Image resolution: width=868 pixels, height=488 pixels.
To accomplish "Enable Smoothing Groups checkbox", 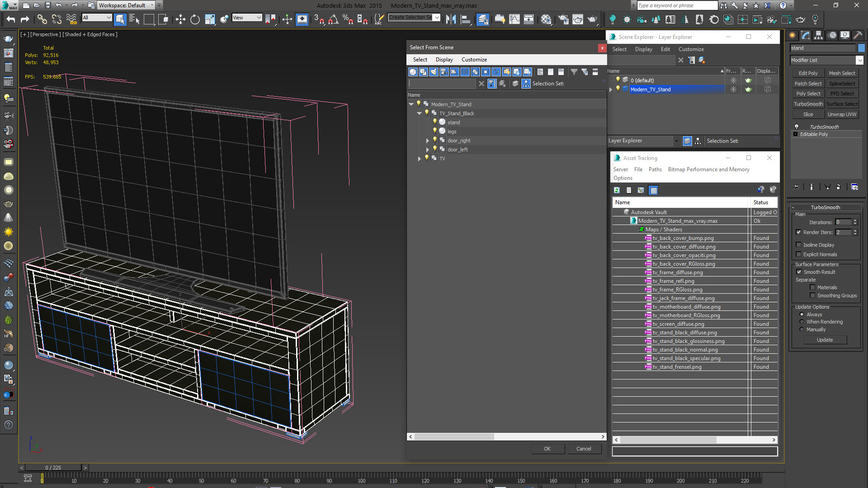I will (x=812, y=296).
